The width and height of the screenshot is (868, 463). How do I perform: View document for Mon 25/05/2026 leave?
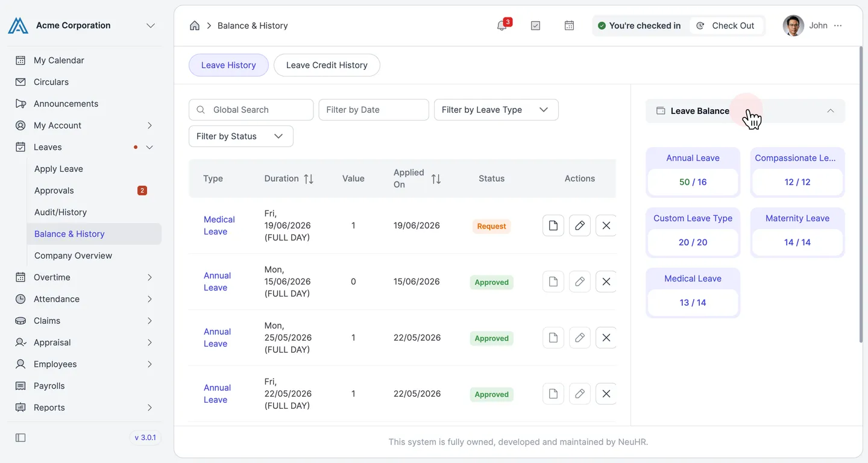tap(553, 338)
